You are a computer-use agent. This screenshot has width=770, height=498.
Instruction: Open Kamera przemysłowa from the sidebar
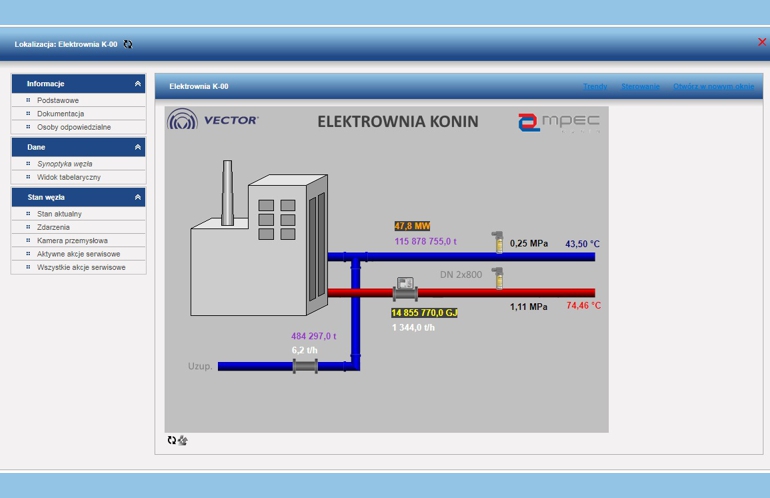pyautogui.click(x=72, y=240)
